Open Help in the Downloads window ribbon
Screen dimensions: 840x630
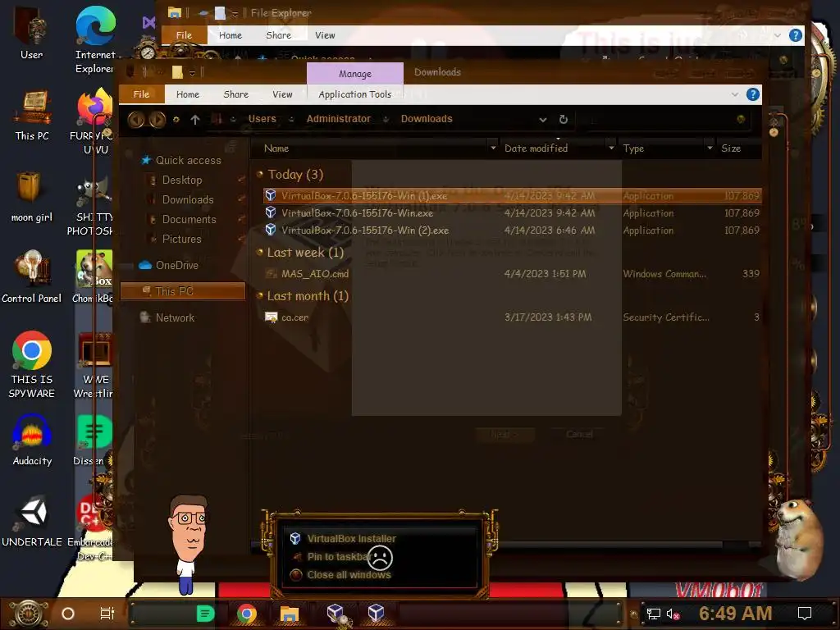[x=753, y=95]
